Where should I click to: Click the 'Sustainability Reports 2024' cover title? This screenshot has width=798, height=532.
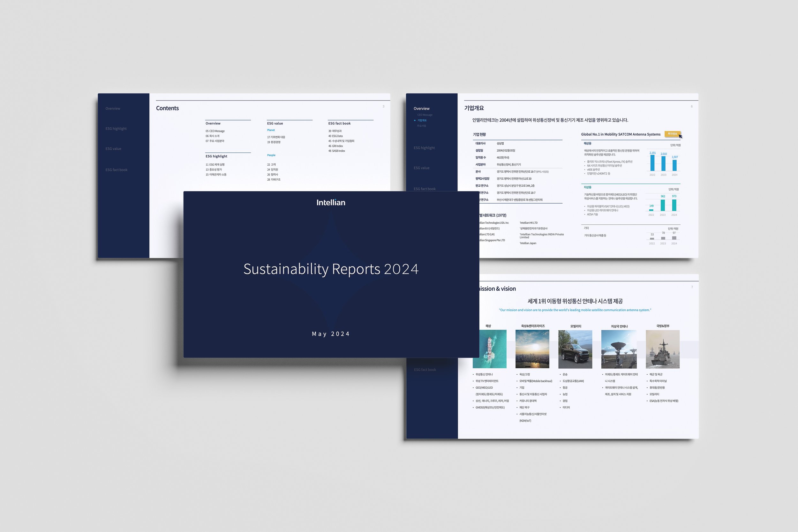pyautogui.click(x=331, y=269)
